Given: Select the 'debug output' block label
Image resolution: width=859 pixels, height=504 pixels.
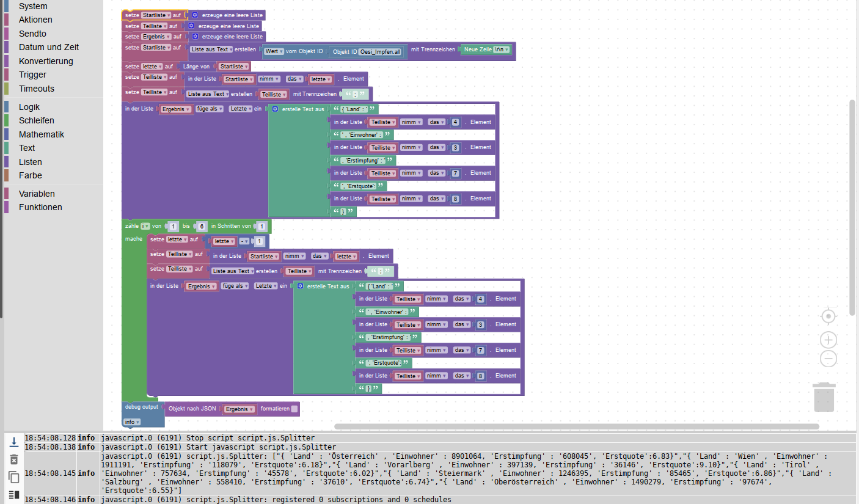Looking at the screenshot, I should click(142, 406).
